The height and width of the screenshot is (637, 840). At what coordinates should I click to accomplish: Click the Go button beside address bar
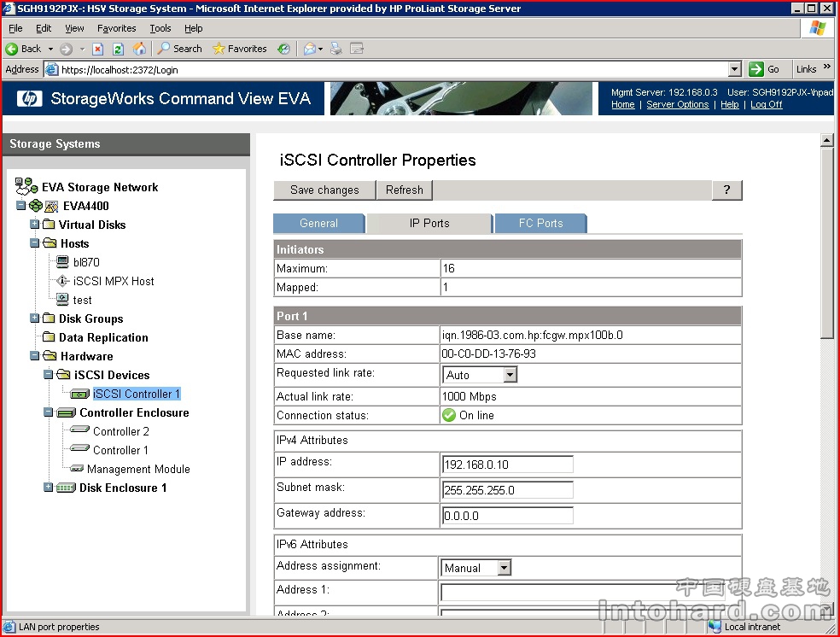765,69
